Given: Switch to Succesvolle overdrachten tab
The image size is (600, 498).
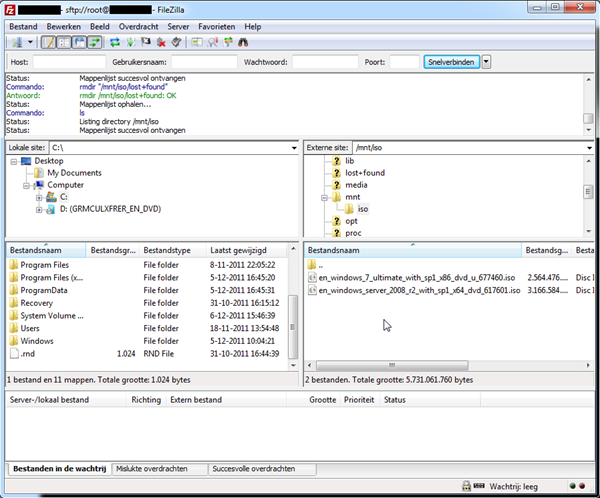Looking at the screenshot, I should click(x=262, y=469).
